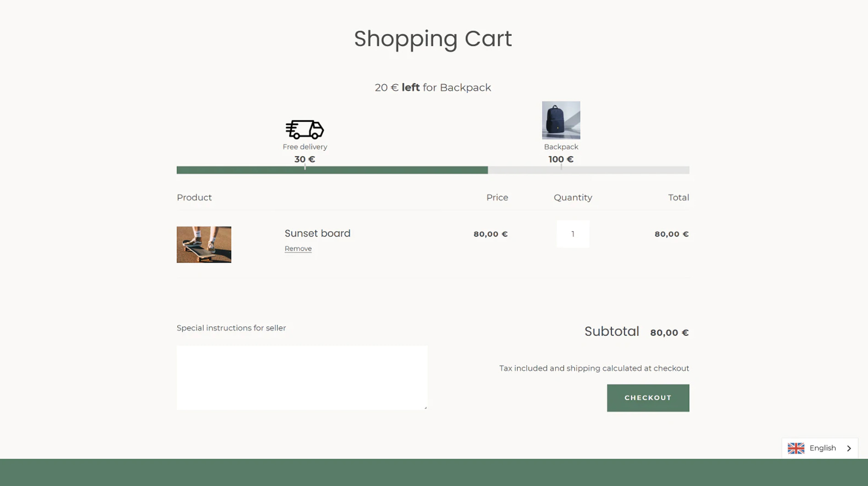Open the language selector via the chevron arrow
Image resolution: width=868 pixels, height=486 pixels.
(848, 448)
